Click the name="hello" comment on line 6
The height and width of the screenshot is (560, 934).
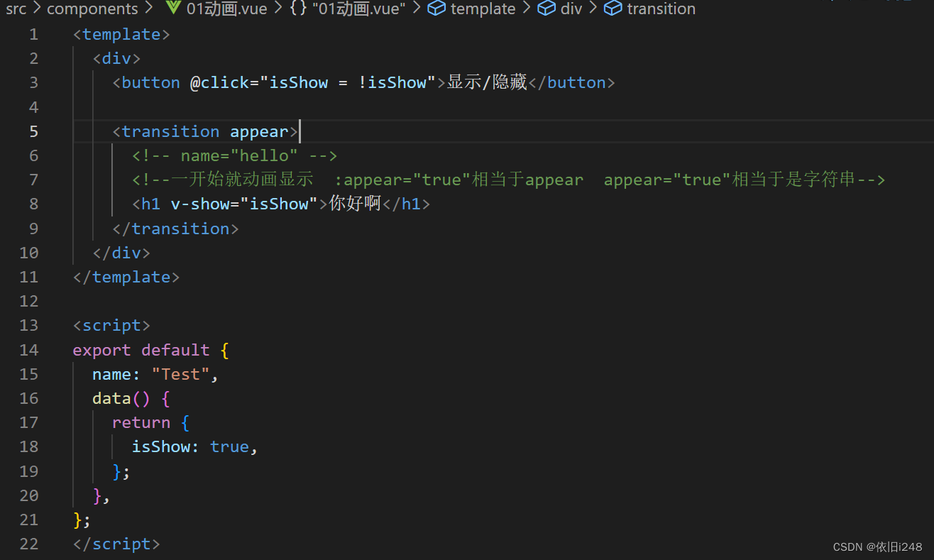[234, 155]
